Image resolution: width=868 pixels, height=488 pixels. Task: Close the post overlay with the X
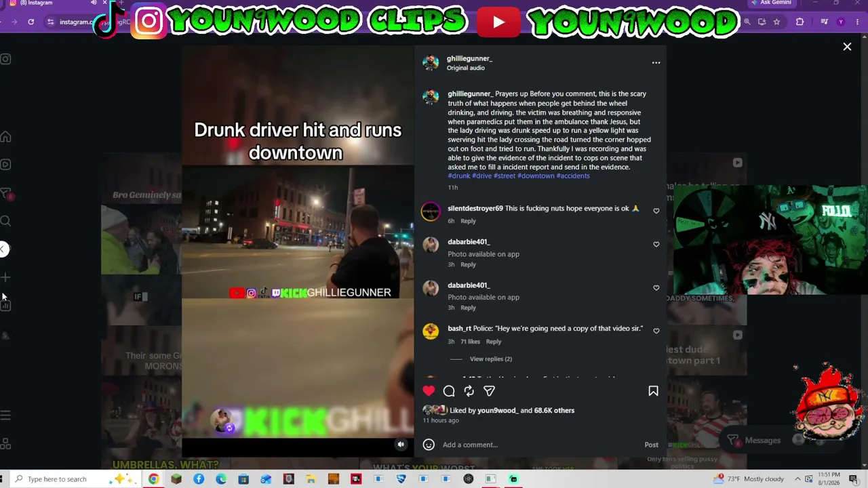pyautogui.click(x=847, y=47)
